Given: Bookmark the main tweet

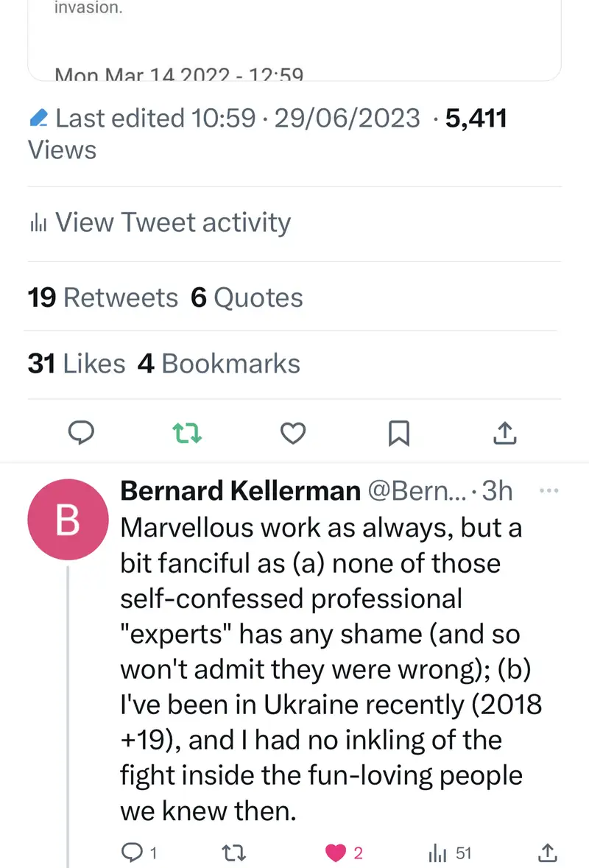Looking at the screenshot, I should tap(398, 434).
